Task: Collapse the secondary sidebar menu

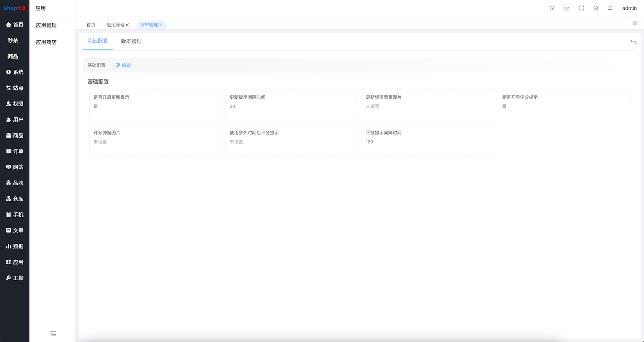Action: coord(53,334)
